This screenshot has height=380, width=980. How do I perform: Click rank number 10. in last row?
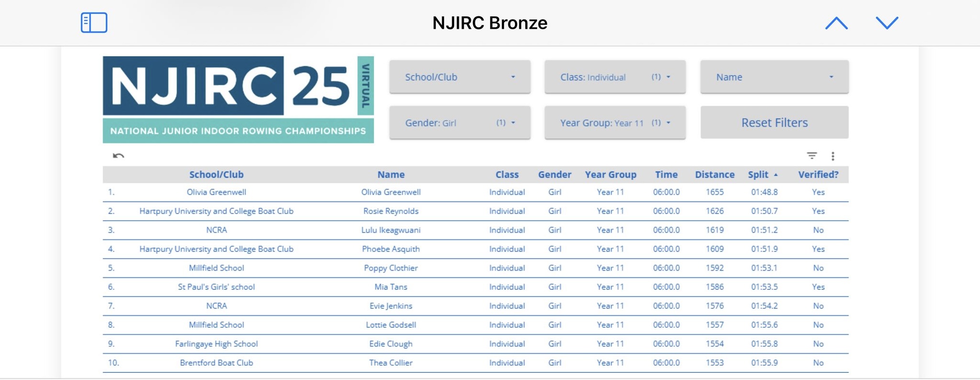[113, 363]
